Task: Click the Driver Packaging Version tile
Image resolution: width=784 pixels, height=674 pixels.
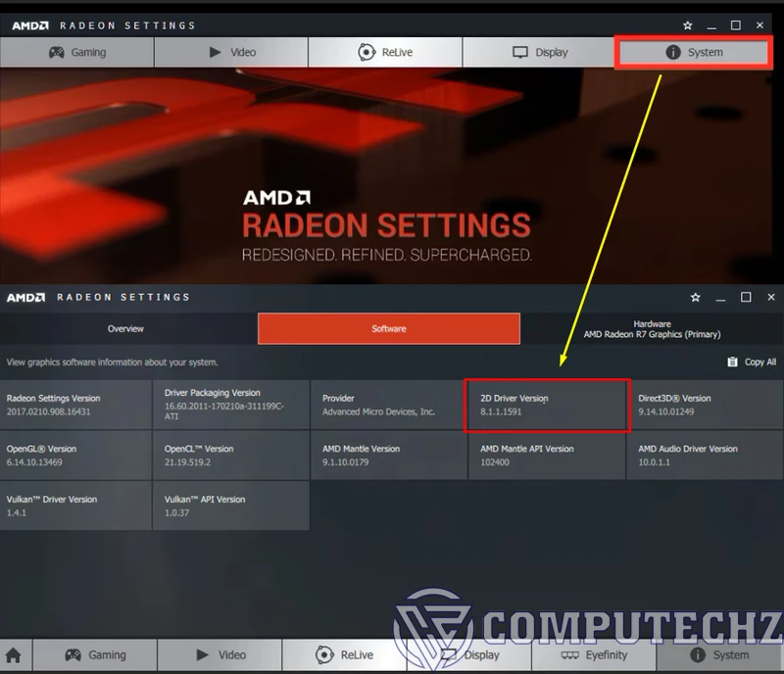Action: pos(231,405)
